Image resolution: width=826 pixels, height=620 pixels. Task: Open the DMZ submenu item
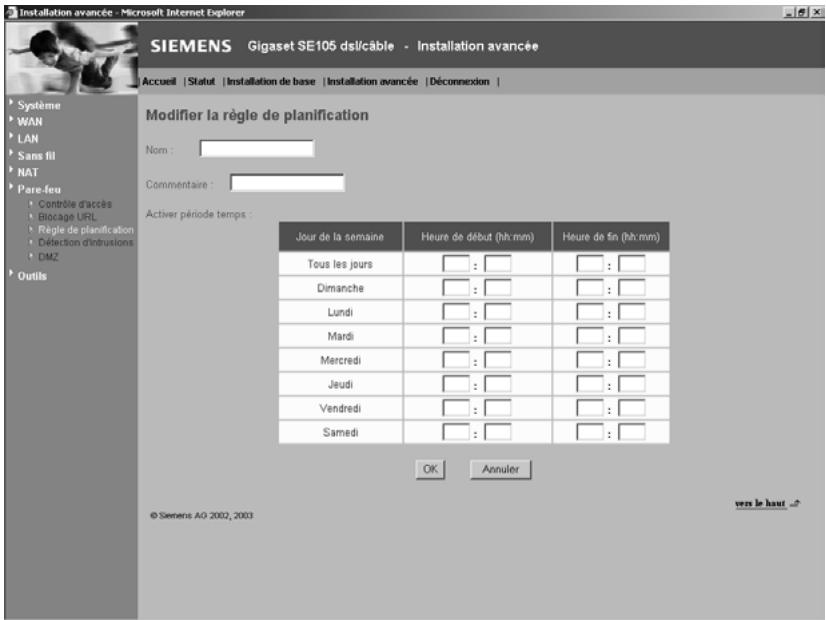coord(48,257)
